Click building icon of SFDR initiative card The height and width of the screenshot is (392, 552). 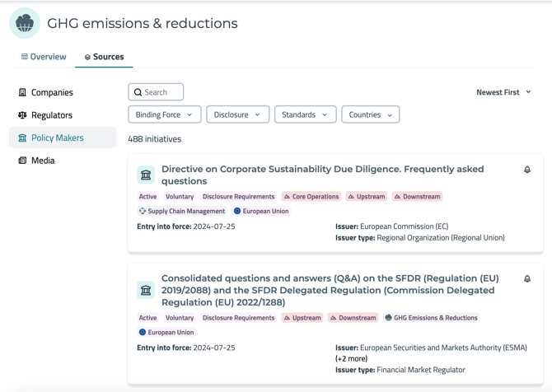146,290
